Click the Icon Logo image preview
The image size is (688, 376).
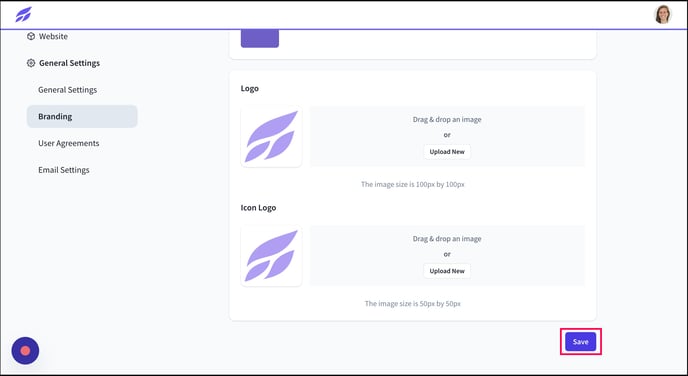(271, 256)
